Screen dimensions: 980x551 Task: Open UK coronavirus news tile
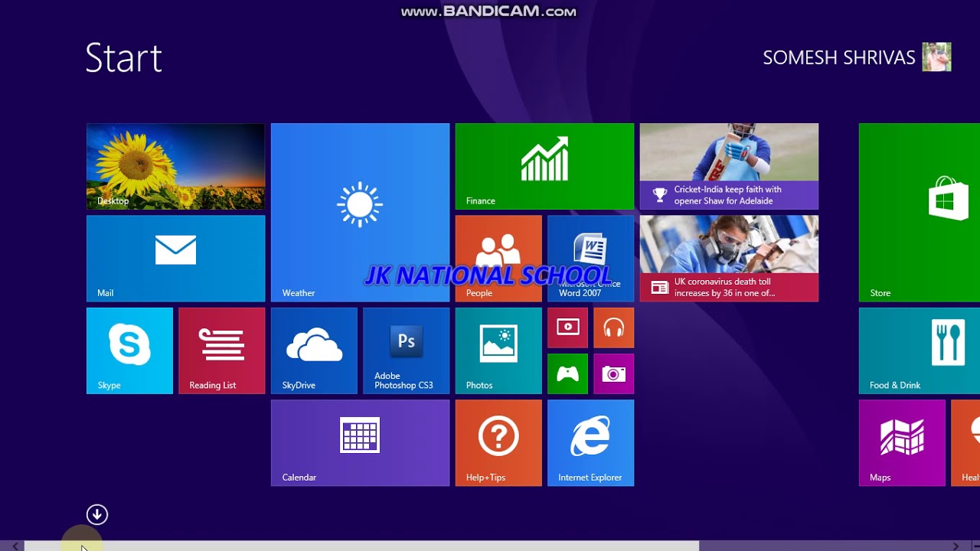click(x=729, y=259)
